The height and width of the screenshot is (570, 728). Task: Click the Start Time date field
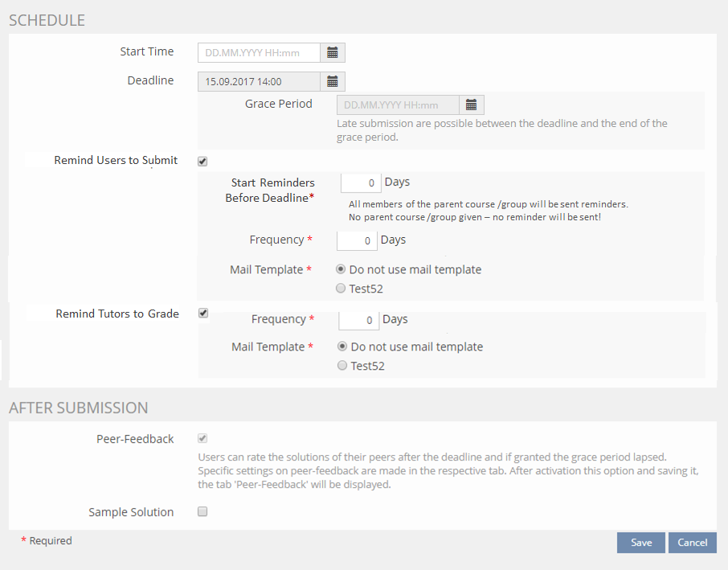pyautogui.click(x=259, y=53)
